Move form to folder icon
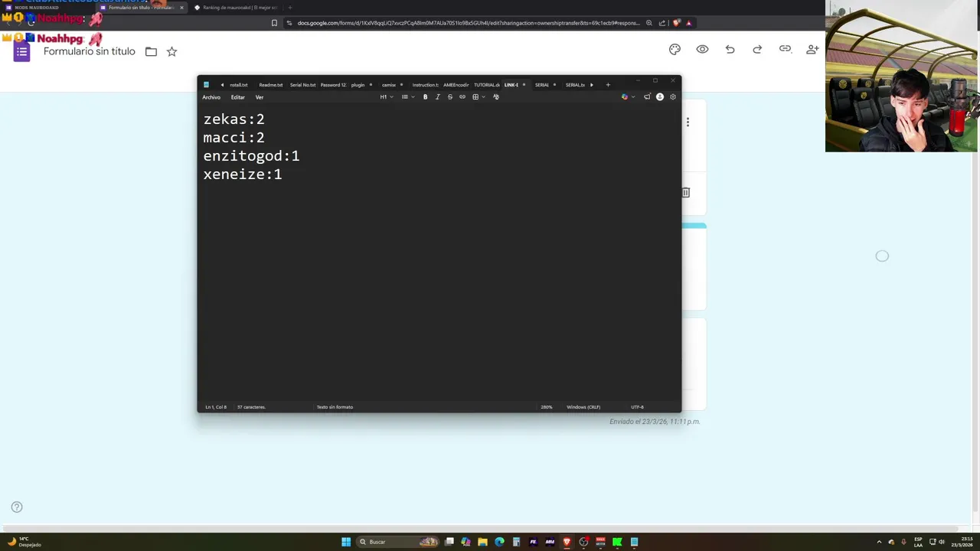The height and width of the screenshot is (551, 980). [151, 51]
